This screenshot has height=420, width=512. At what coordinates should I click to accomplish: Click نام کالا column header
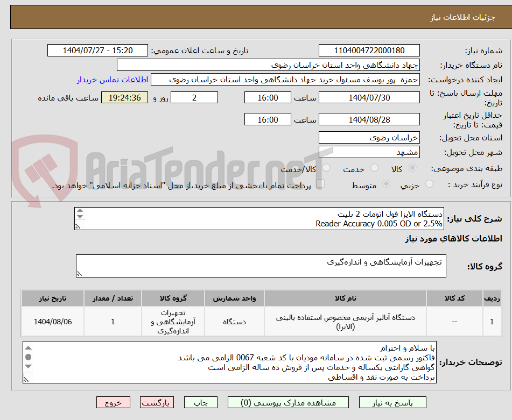pos(345,298)
